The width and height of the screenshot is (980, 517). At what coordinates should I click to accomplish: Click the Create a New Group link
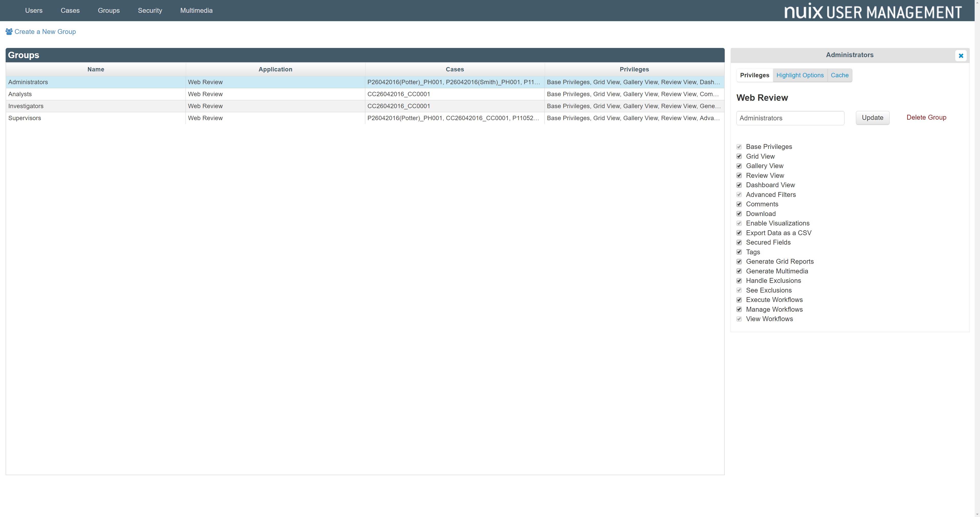[x=45, y=32]
